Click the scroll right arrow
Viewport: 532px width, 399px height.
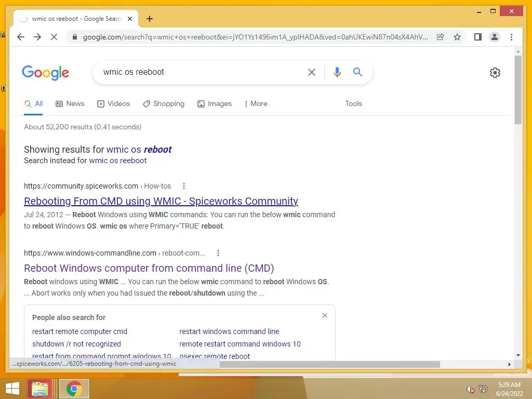(x=509, y=364)
